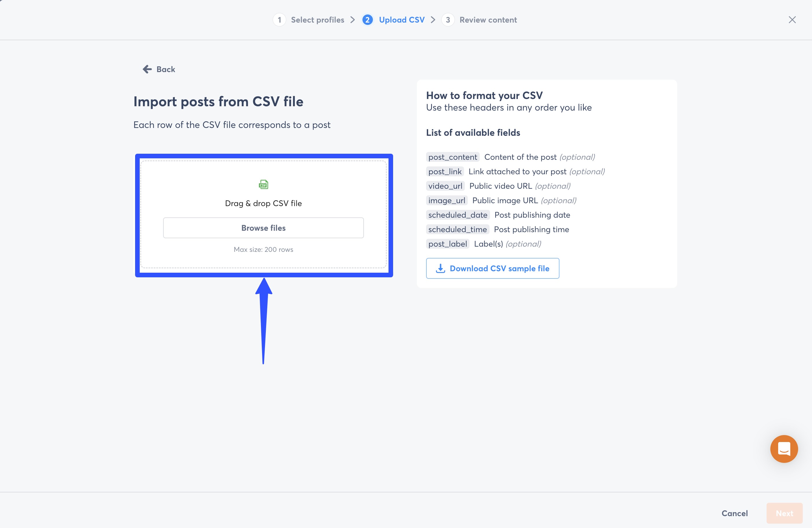Switch to the Select profiles step
Screen dimensions: 812x528
(317, 19)
